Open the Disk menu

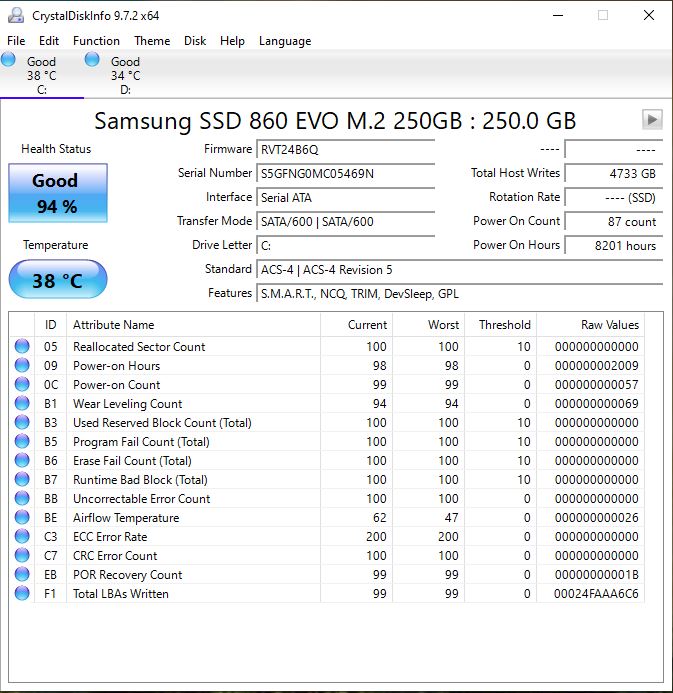click(195, 41)
